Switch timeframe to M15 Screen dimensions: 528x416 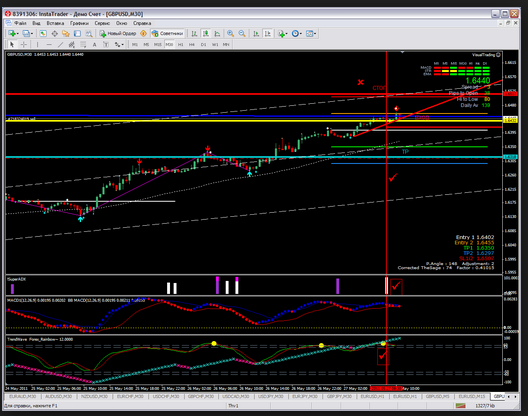click(158, 44)
